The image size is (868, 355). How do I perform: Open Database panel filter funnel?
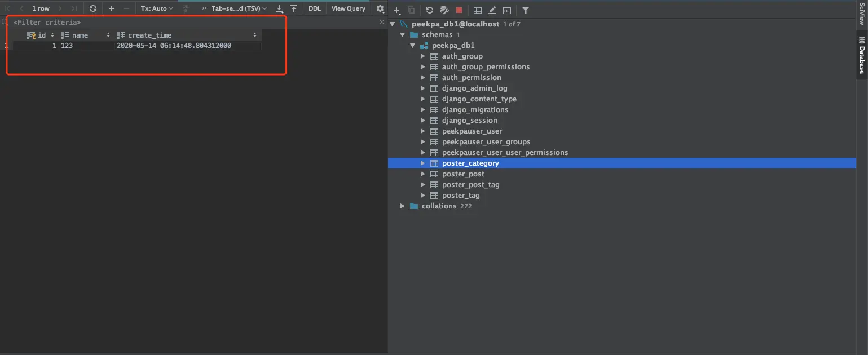click(526, 10)
